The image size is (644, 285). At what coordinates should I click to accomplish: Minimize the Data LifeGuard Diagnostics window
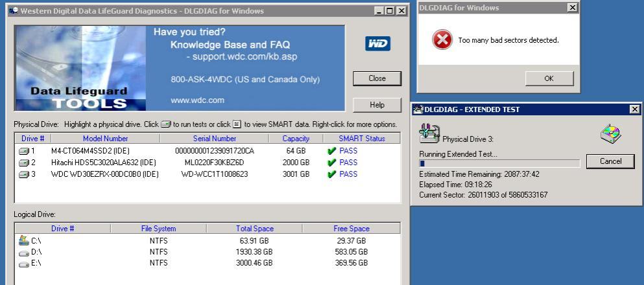click(x=379, y=11)
